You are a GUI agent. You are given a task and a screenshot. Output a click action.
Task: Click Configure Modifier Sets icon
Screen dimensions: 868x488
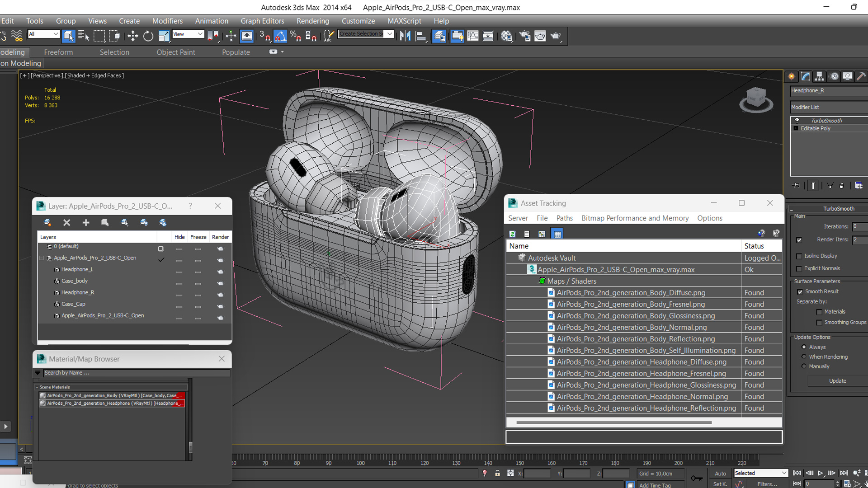click(859, 185)
